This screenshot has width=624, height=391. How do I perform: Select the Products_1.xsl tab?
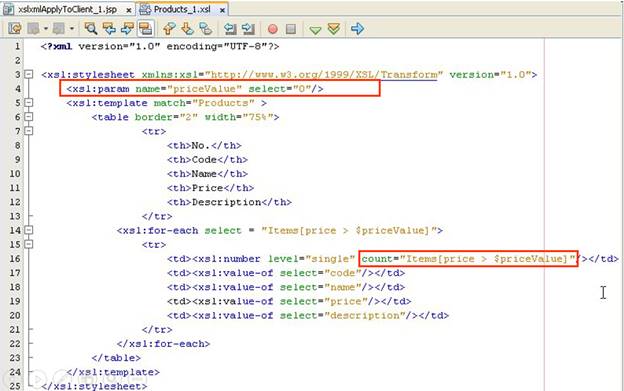coord(182,9)
